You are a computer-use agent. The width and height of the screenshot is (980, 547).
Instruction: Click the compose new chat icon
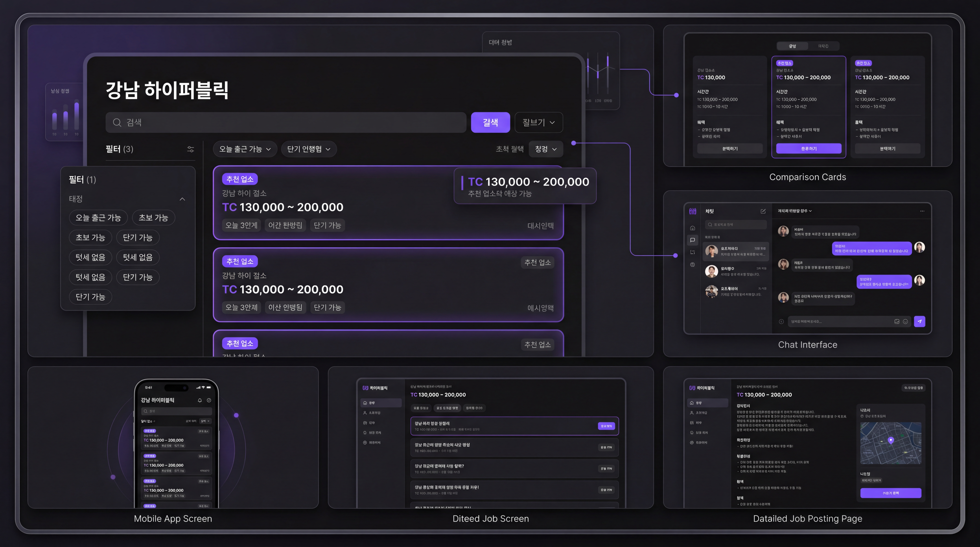(x=763, y=211)
